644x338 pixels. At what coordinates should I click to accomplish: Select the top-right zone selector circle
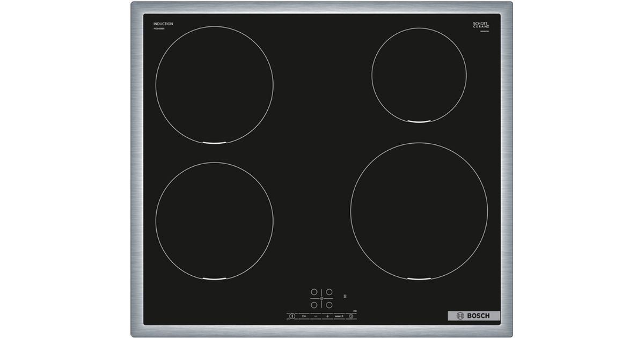click(x=329, y=292)
